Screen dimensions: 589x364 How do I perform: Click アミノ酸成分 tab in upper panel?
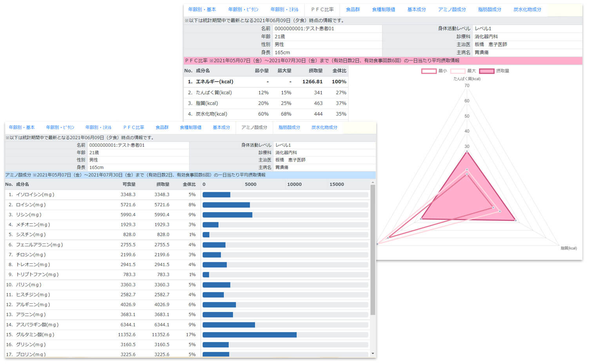click(x=452, y=9)
